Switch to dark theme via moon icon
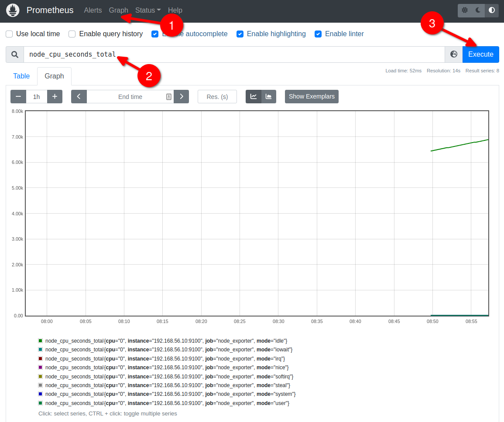Viewport: 504px width, 422px height. [478, 10]
